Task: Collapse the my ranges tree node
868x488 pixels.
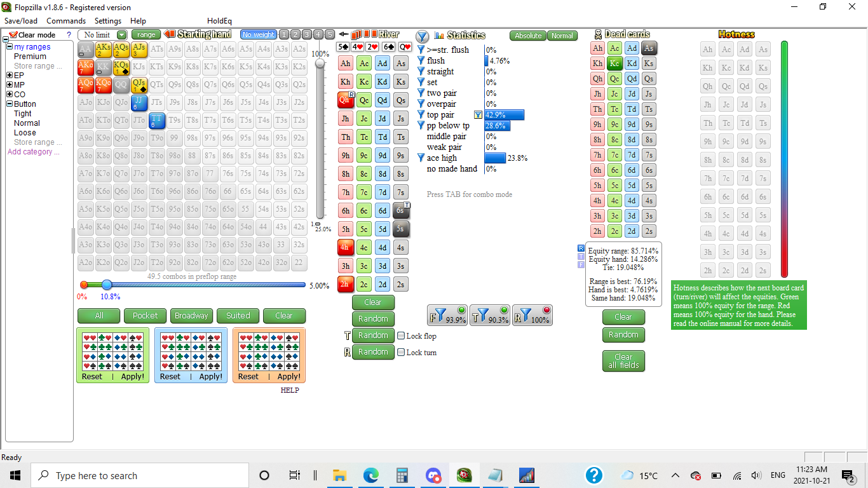Action: click(10, 47)
